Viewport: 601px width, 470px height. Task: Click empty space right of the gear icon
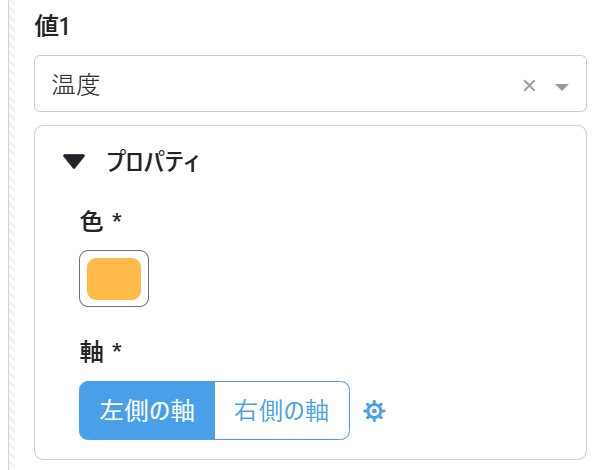[480, 411]
